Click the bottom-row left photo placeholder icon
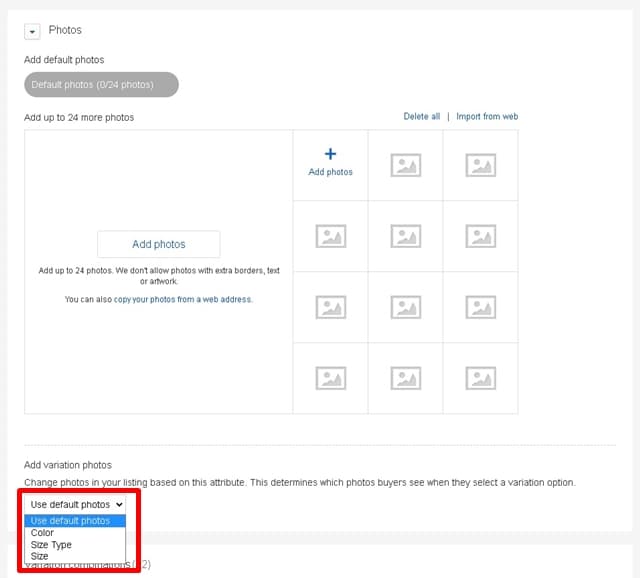Image resolution: width=640 pixels, height=578 pixels. point(330,377)
